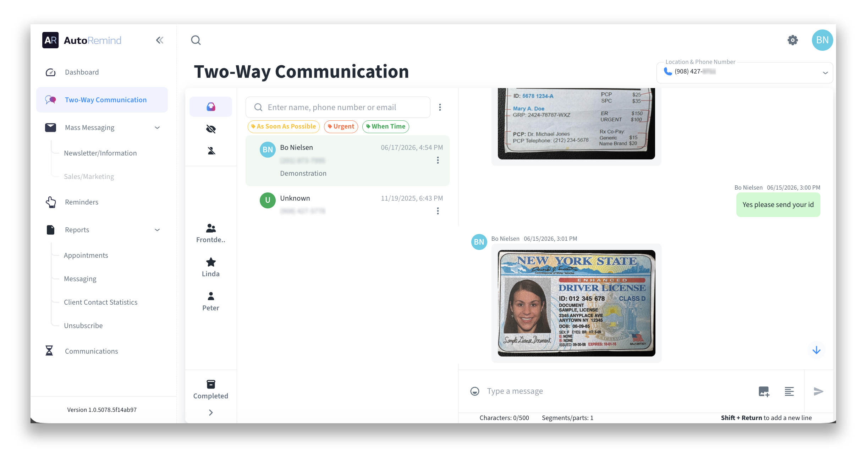Filter by As Soon As Possible tag
Viewport: 868px width, 463px height.
point(284,126)
